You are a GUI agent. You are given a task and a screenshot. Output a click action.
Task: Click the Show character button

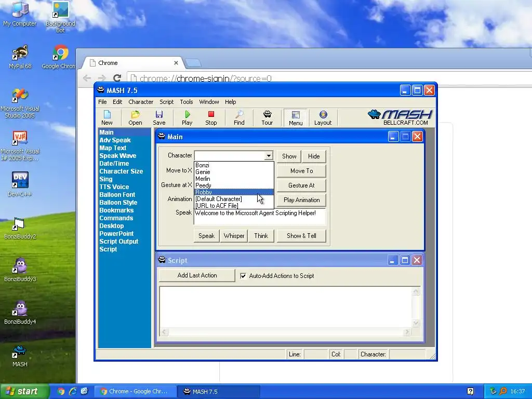coord(289,156)
